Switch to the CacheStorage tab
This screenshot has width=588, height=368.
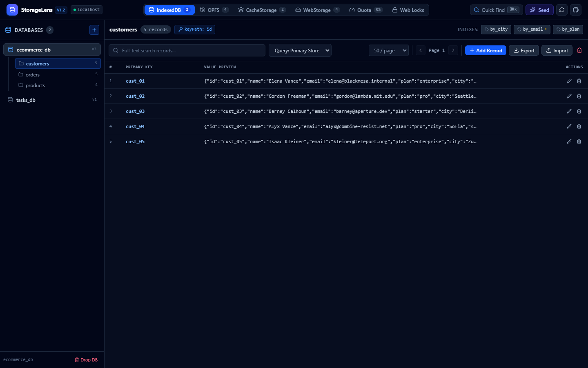[262, 10]
